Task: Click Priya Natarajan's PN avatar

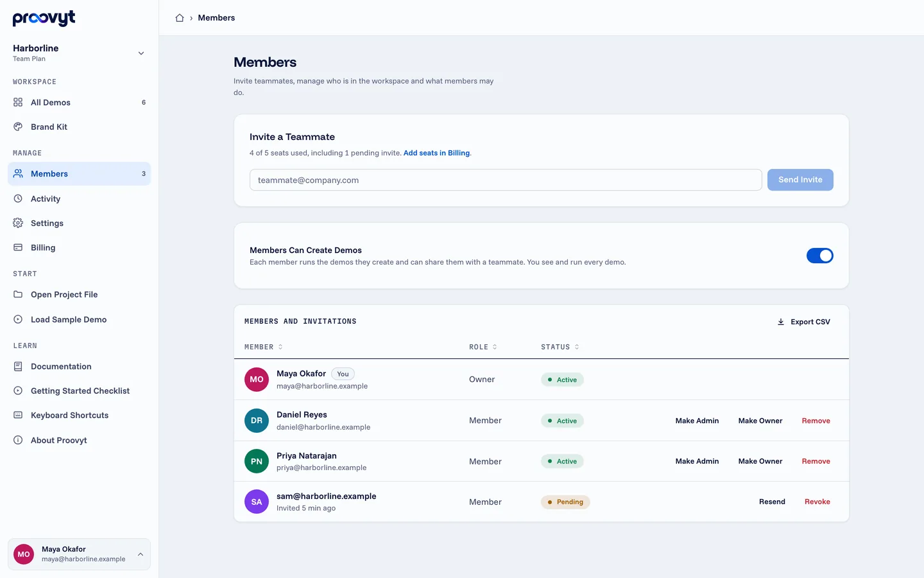Action: point(257,461)
